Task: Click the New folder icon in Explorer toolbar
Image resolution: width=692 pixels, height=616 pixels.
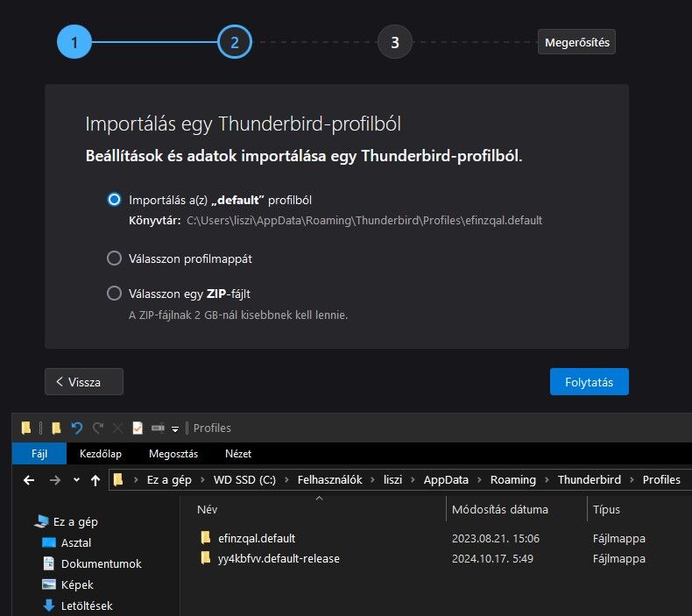Action: click(56, 428)
